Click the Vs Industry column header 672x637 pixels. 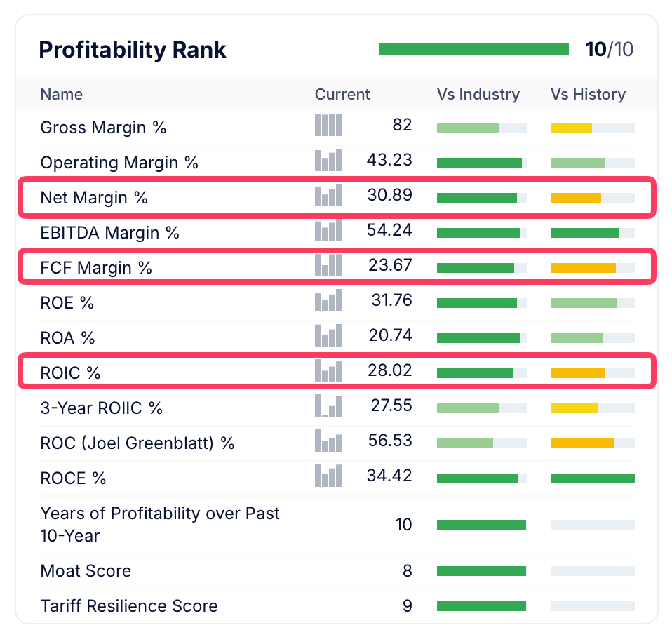[478, 95]
